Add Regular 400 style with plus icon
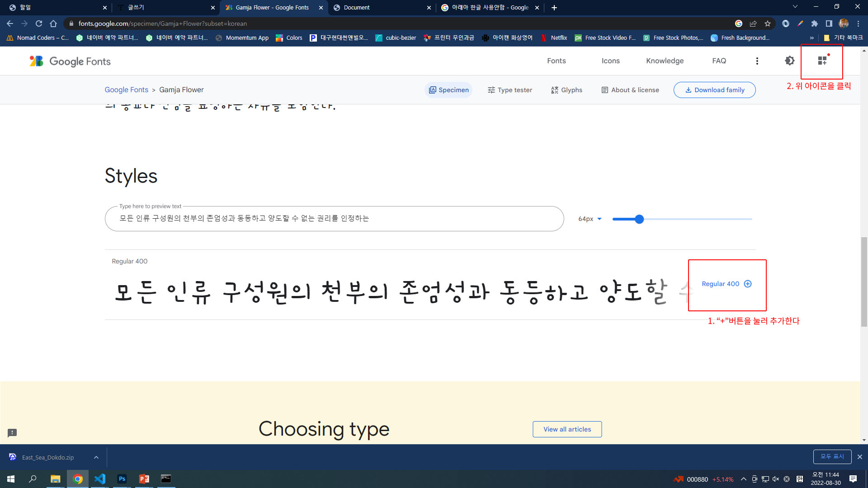 (x=748, y=284)
